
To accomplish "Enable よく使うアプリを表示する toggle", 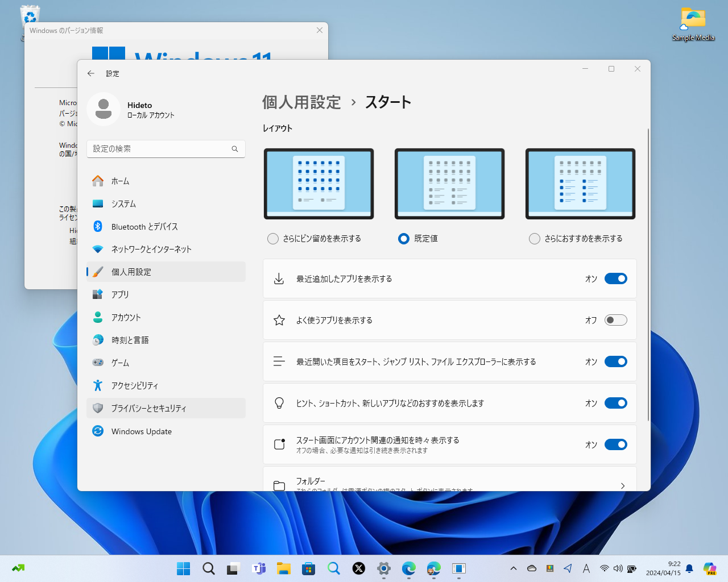I will (x=615, y=320).
